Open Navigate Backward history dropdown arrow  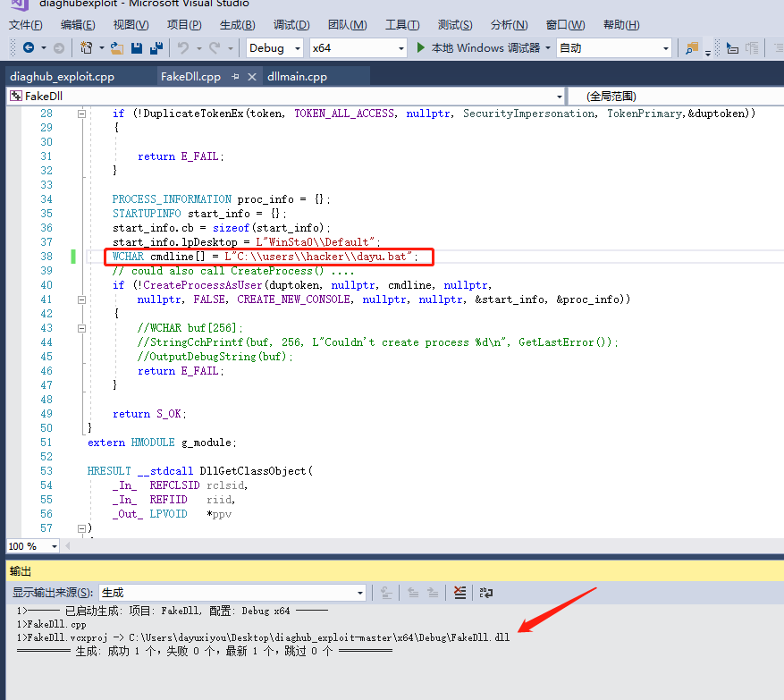44,48
